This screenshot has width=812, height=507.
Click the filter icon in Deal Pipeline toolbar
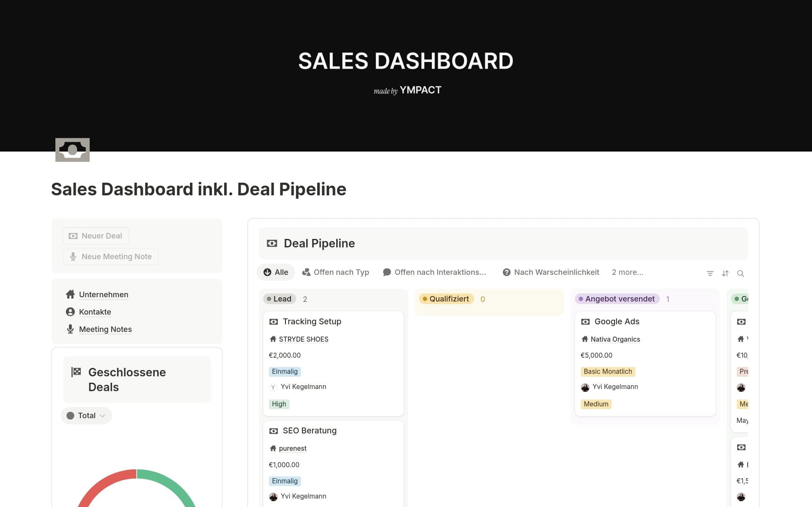710,274
